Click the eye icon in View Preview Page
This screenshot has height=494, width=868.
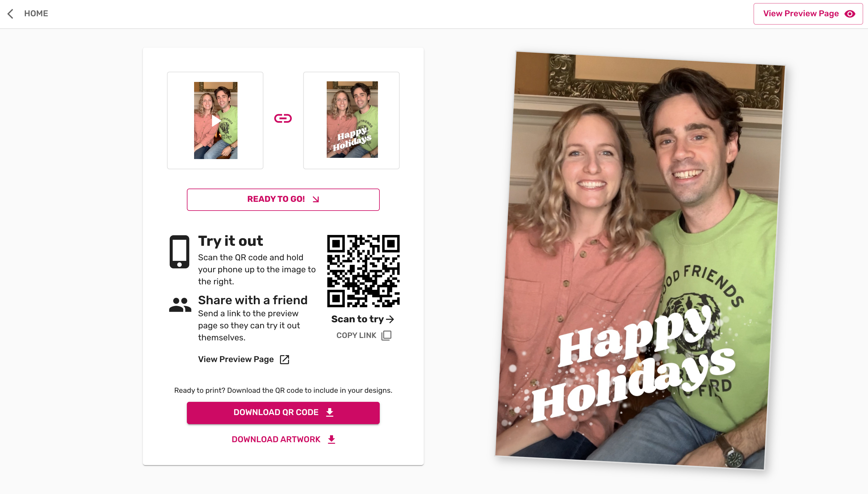coord(850,14)
